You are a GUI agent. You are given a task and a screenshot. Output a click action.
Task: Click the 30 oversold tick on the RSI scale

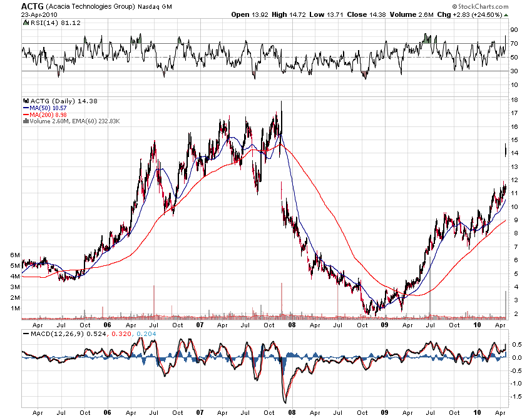pos(514,71)
